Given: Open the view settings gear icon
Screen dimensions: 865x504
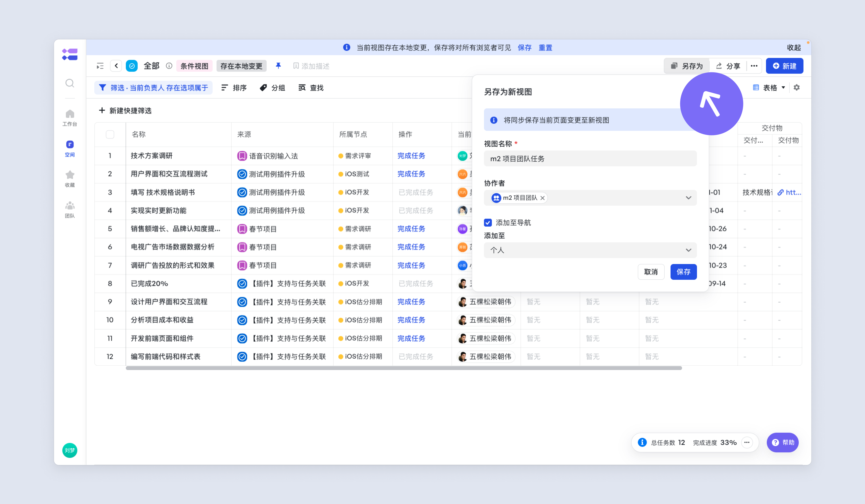Looking at the screenshot, I should point(797,87).
